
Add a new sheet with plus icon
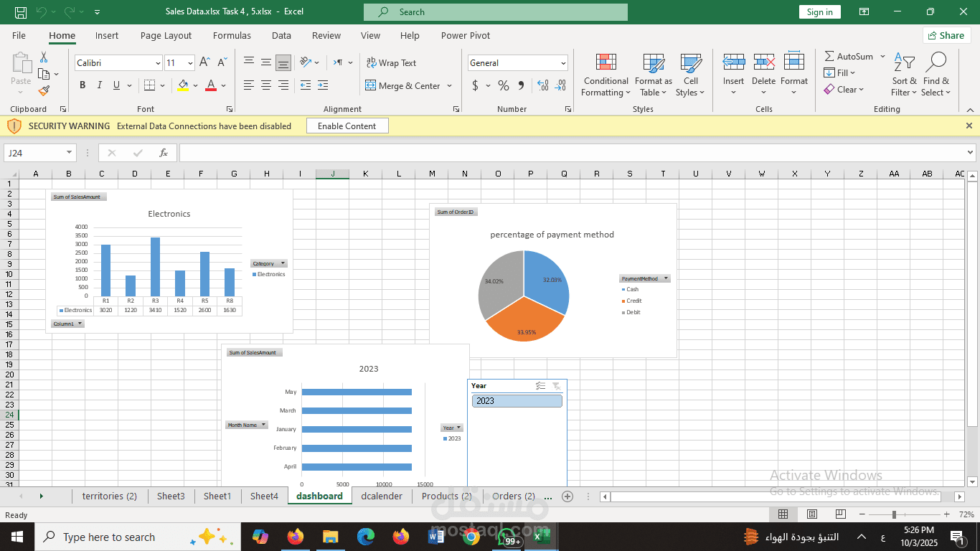tap(567, 496)
